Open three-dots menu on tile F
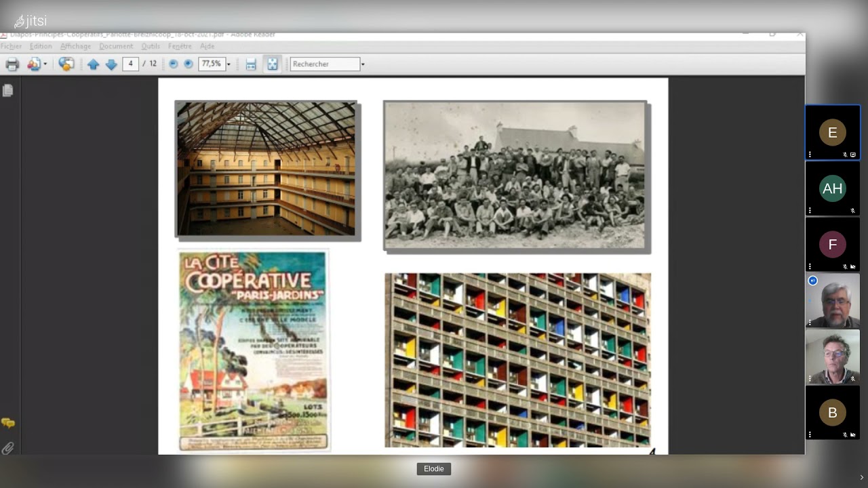 tap(810, 266)
